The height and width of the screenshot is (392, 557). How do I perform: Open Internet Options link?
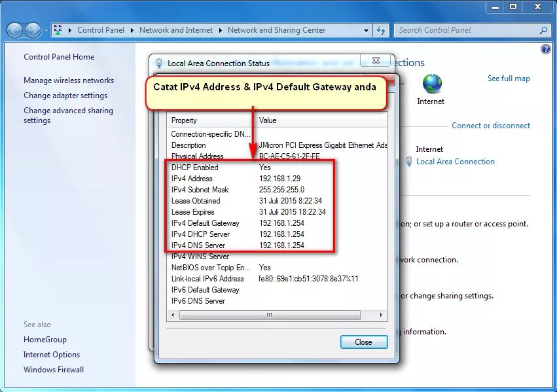[52, 355]
